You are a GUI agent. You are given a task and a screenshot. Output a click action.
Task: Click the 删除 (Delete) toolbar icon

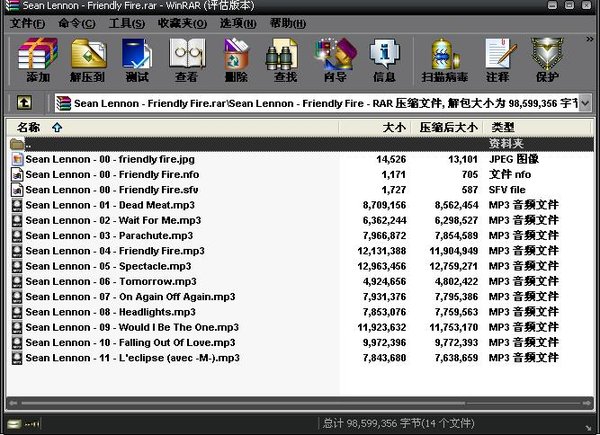coord(236,60)
